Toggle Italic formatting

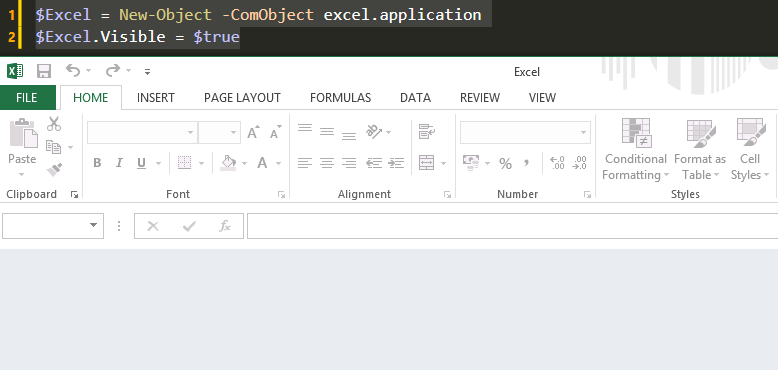[x=119, y=163]
